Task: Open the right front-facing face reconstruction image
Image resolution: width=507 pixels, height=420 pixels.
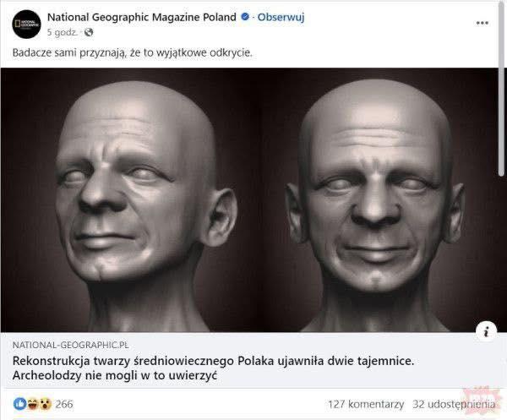Action: [379, 199]
